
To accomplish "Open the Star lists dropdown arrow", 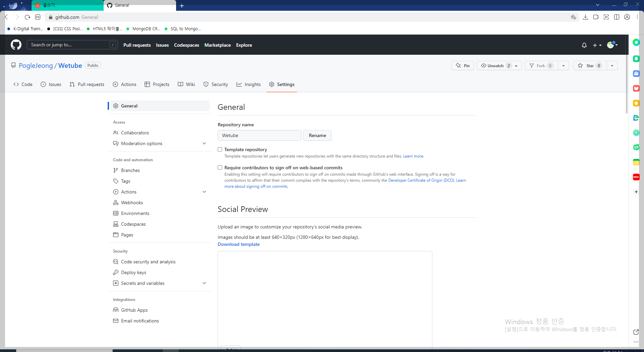I will 612,65.
